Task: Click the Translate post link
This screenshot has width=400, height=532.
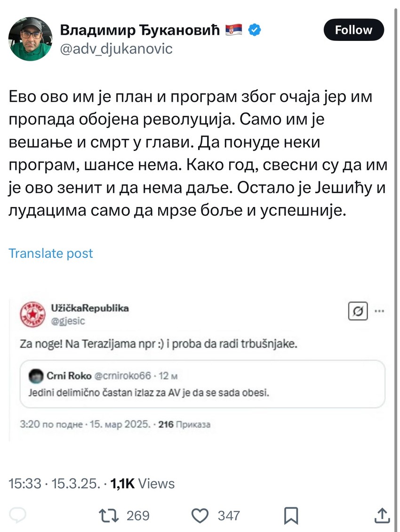Action: point(51,253)
